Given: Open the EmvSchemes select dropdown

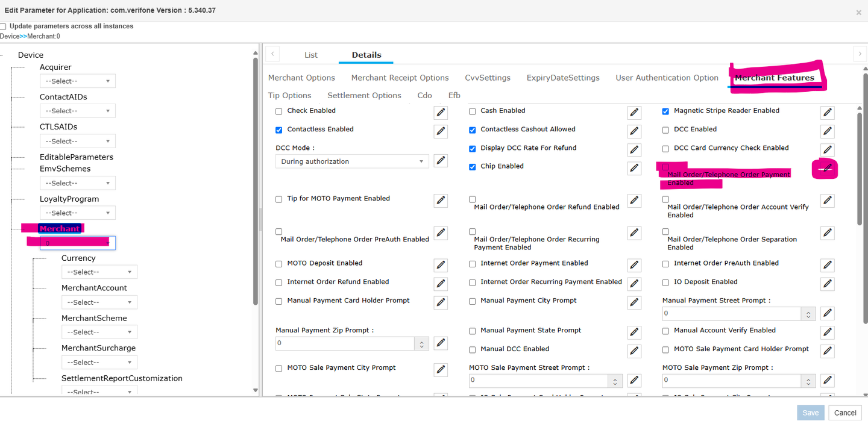Looking at the screenshot, I should coord(78,183).
